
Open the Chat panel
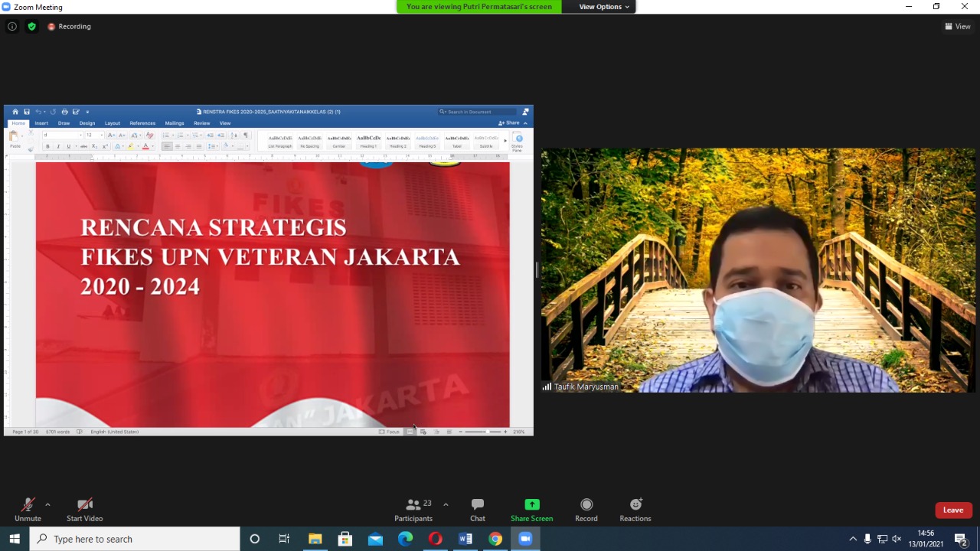(477, 509)
